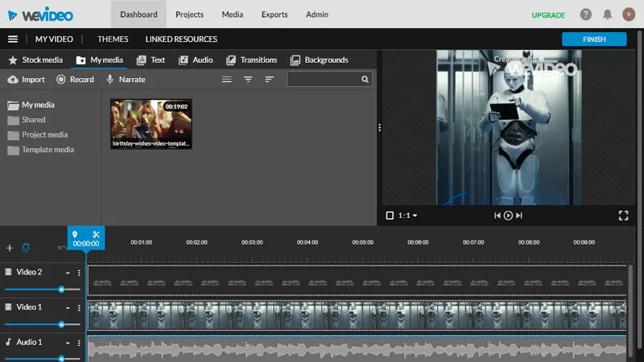The height and width of the screenshot is (362, 644).
Task: Click the Import button
Action: click(x=27, y=79)
